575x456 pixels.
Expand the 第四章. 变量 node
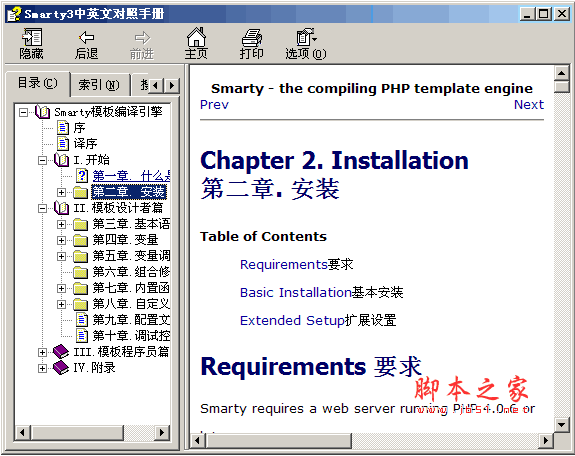pyautogui.click(x=62, y=241)
